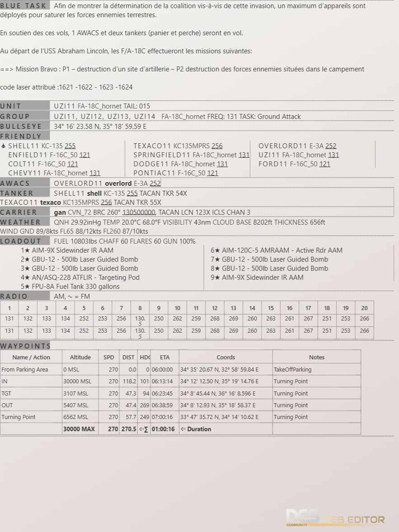This screenshot has height=532, width=399.
Task: Click the 01:00:16 total duration cell
Action: 165,429
